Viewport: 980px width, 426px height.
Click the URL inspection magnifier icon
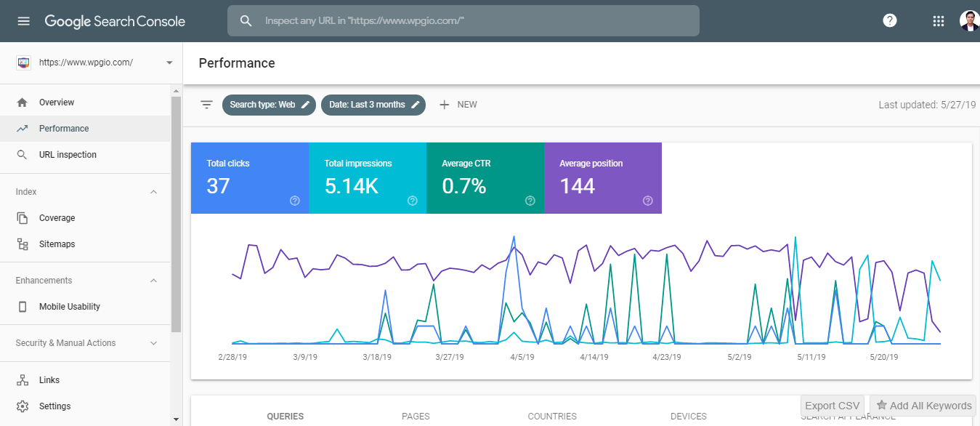[23, 155]
